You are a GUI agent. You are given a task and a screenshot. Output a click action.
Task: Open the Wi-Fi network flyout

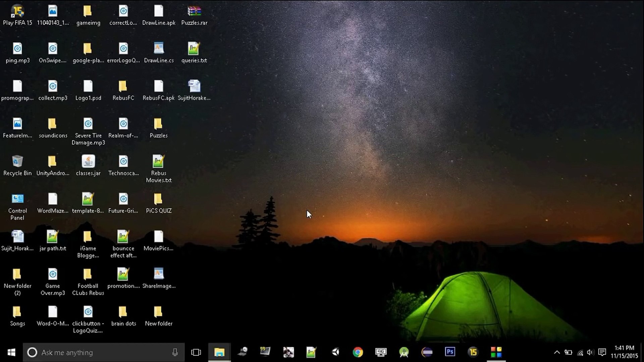(580, 352)
